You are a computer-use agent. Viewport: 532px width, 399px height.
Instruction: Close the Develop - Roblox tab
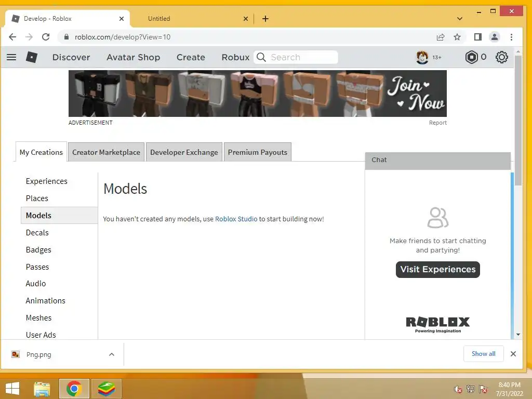(122, 19)
